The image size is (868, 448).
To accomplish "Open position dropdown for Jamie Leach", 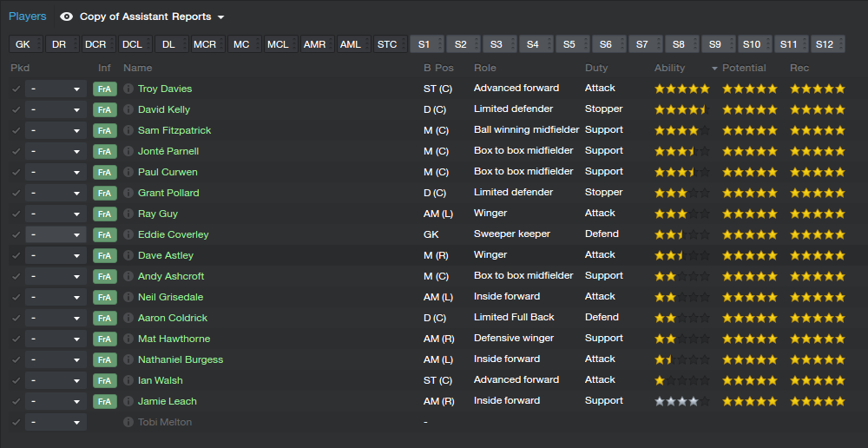I will click(x=56, y=401).
